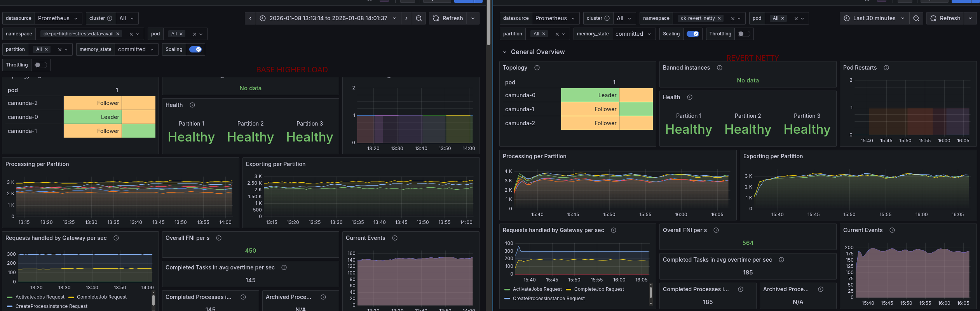Click info icon beside right Overall FNI
The width and height of the screenshot is (980, 311).
(x=716, y=230)
